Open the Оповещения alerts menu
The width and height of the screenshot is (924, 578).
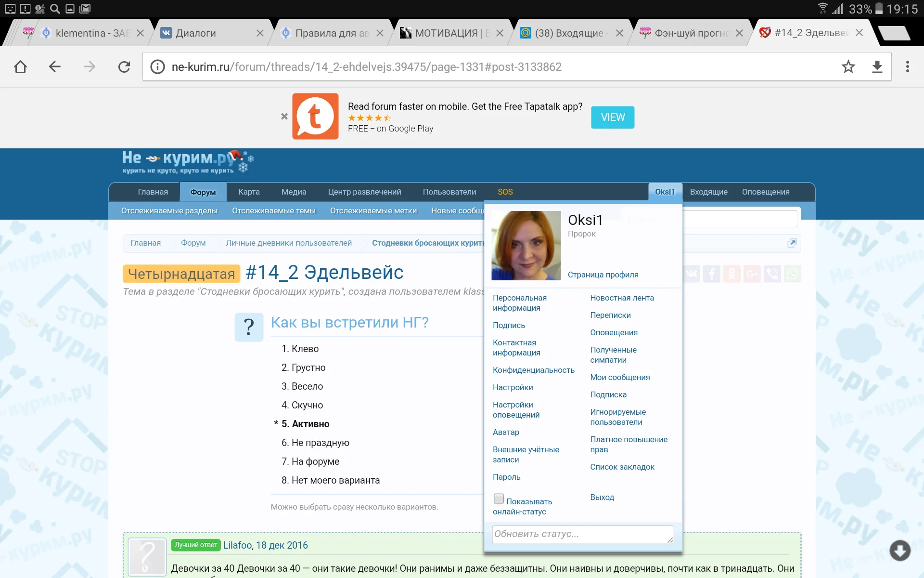(765, 192)
